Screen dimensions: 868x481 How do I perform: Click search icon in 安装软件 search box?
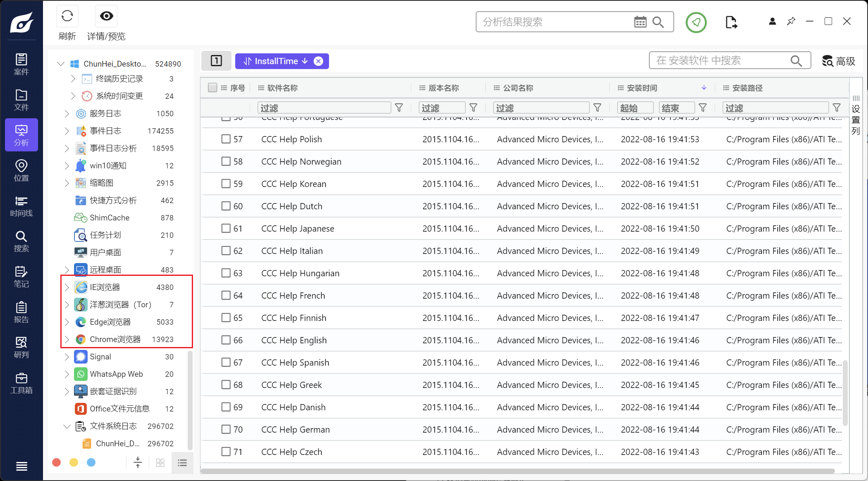pos(796,61)
